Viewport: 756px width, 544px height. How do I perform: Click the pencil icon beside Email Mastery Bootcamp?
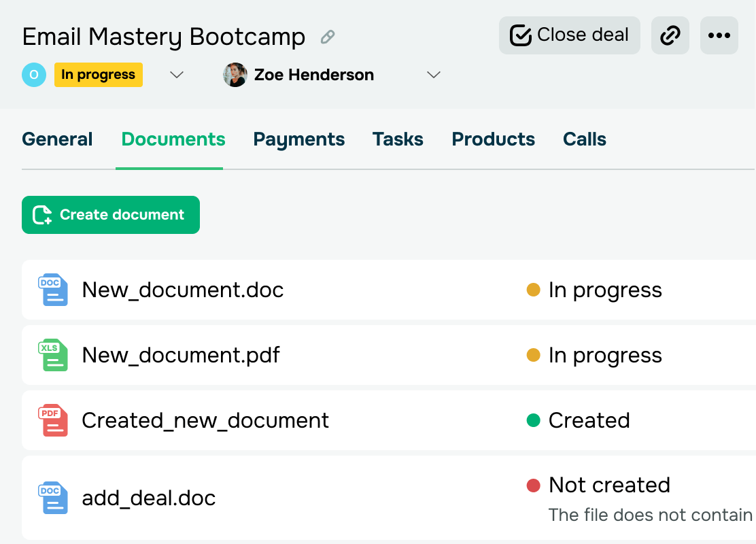click(328, 37)
